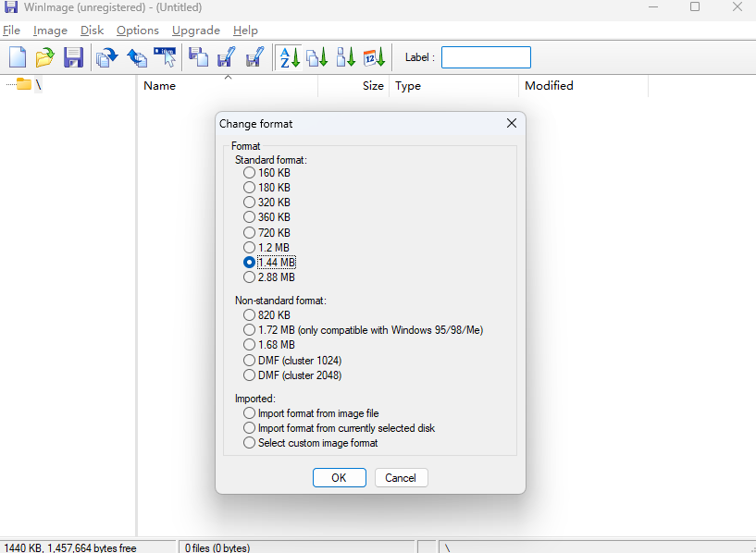
Task: Click the Label text field
Action: pyautogui.click(x=486, y=57)
